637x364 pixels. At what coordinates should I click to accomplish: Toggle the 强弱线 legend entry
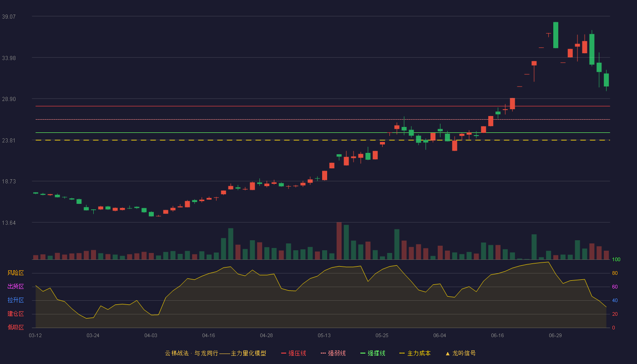pyautogui.click(x=333, y=353)
